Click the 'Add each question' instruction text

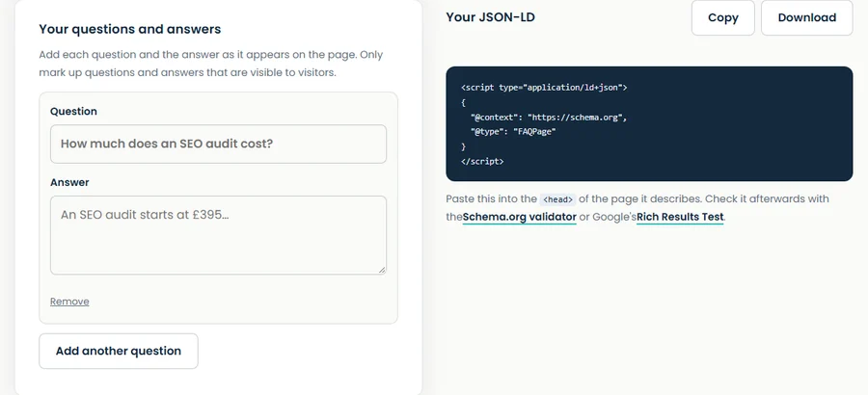(x=211, y=64)
